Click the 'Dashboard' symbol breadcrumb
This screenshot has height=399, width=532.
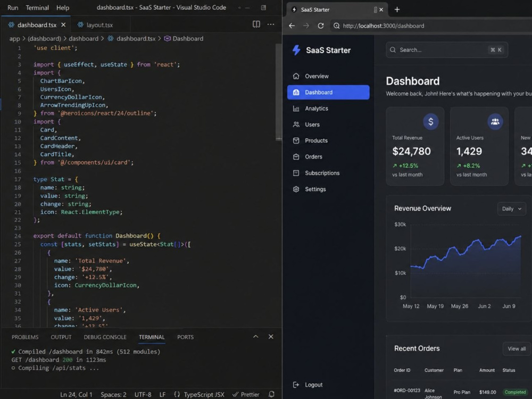(184, 39)
